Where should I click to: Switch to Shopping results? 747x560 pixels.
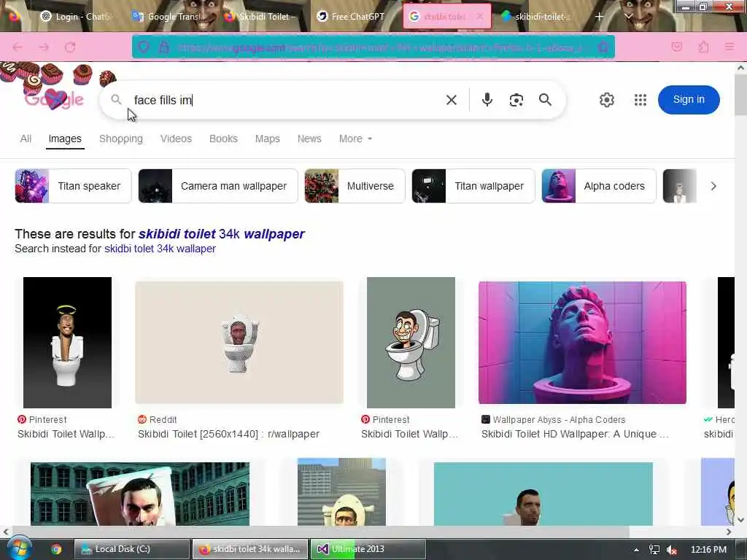[121, 139]
